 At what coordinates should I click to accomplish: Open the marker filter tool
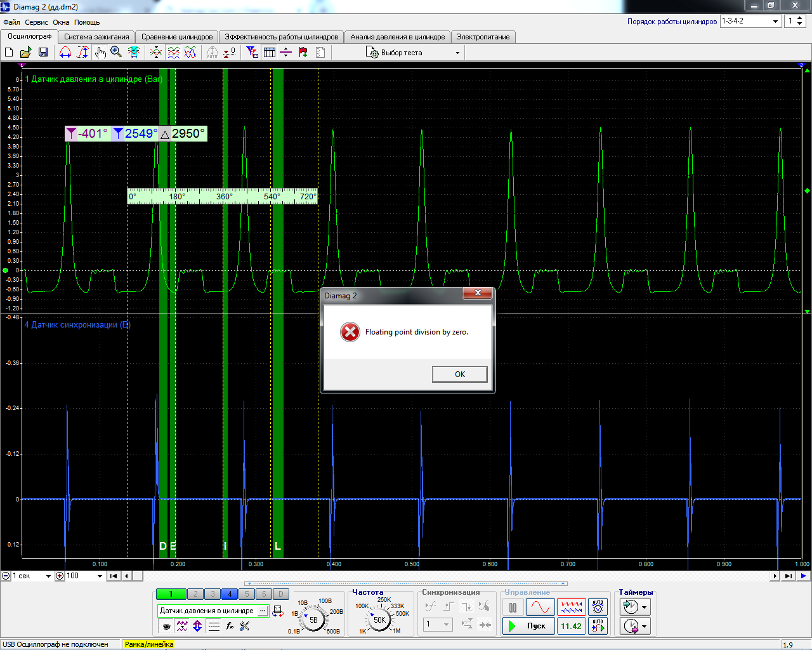coord(252,52)
